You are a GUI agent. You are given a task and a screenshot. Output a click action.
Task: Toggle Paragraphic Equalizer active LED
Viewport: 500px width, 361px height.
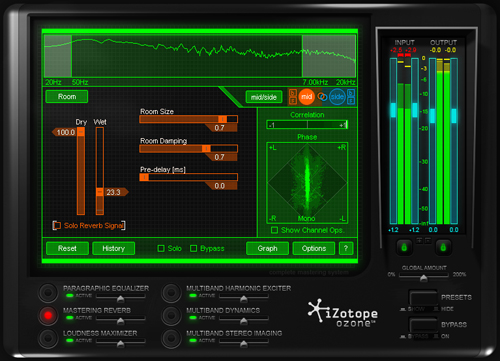[x=70, y=295]
